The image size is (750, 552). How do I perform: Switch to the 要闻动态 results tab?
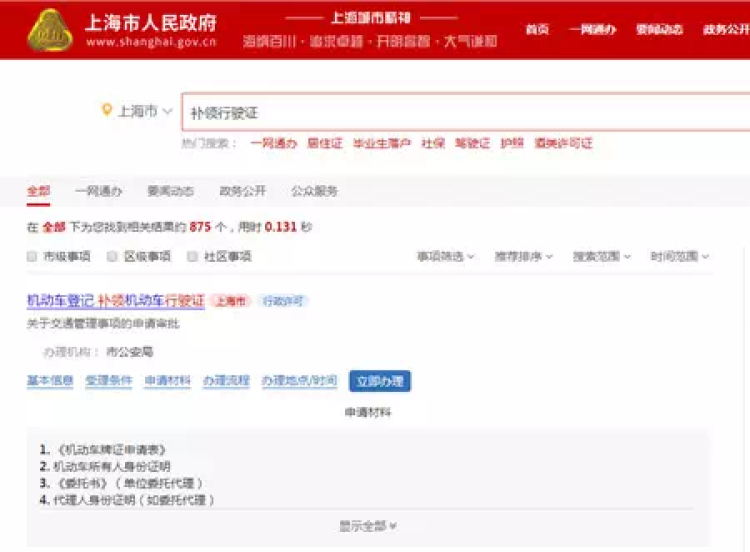click(x=170, y=191)
